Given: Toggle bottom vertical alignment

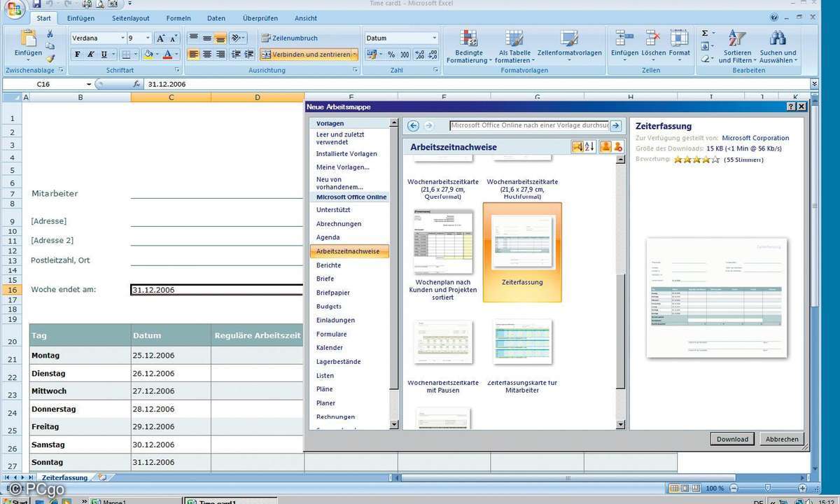Looking at the screenshot, I should 220,38.
